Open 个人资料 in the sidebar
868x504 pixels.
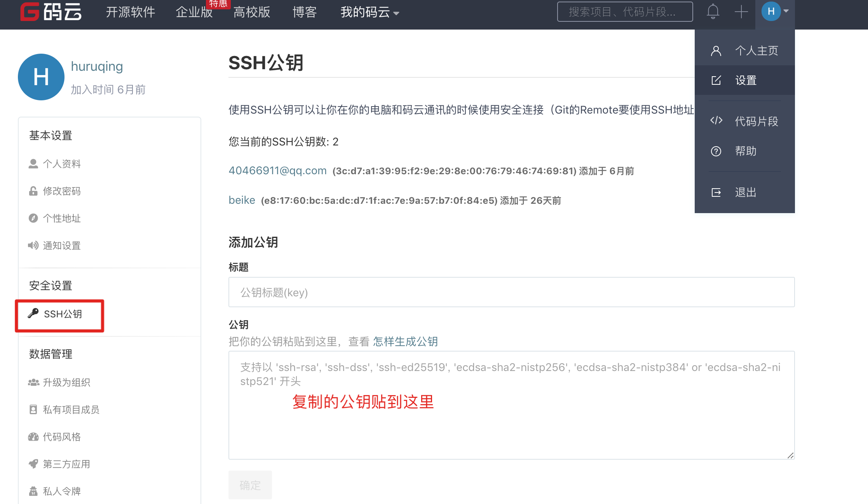tap(62, 164)
